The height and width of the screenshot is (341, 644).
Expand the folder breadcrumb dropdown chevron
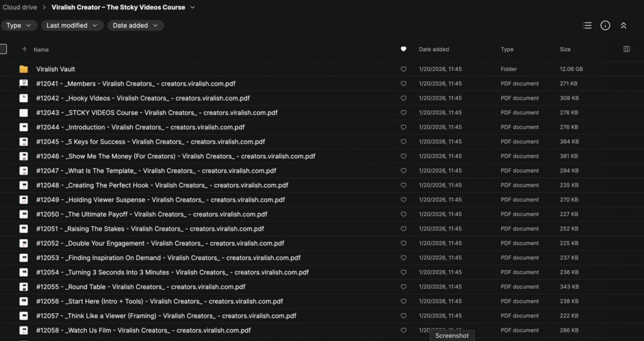pos(192,8)
